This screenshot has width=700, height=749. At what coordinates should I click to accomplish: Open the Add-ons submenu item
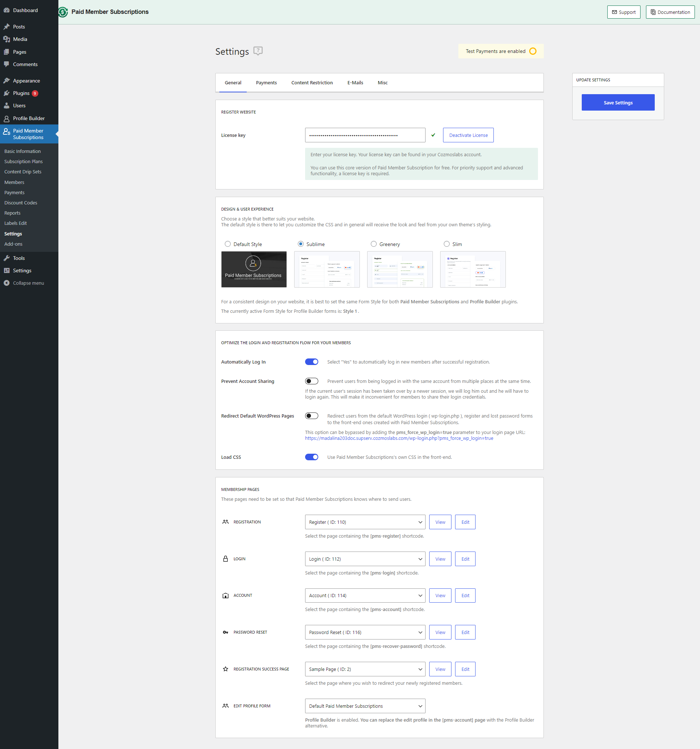13,244
